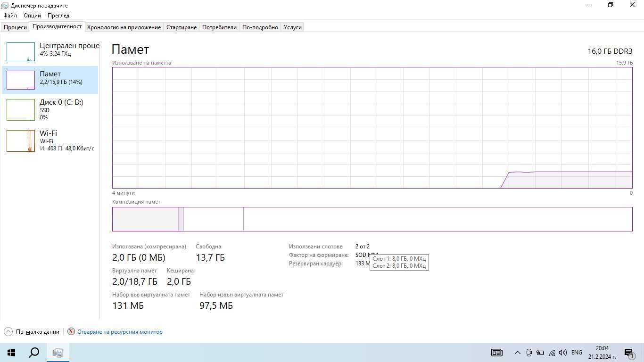Click the Task Manager taskbar icon

click(58, 353)
